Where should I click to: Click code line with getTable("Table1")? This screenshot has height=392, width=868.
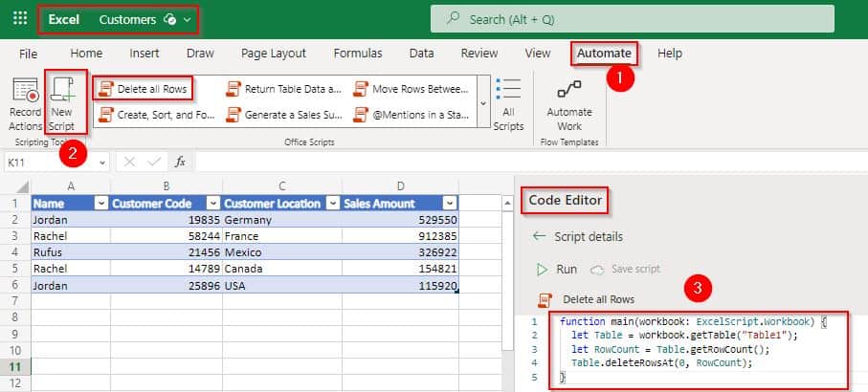[687, 335]
